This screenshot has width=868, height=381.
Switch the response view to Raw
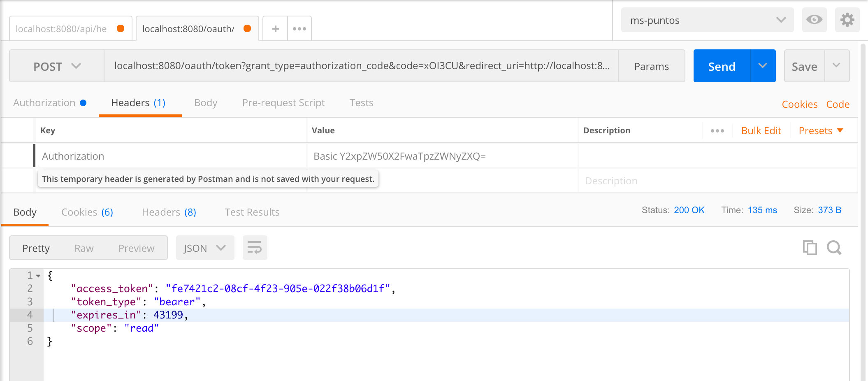(x=84, y=248)
